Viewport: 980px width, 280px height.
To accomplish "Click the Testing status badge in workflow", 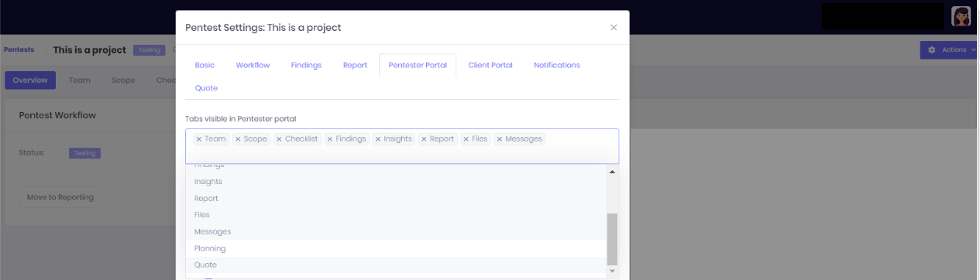I will 84,153.
